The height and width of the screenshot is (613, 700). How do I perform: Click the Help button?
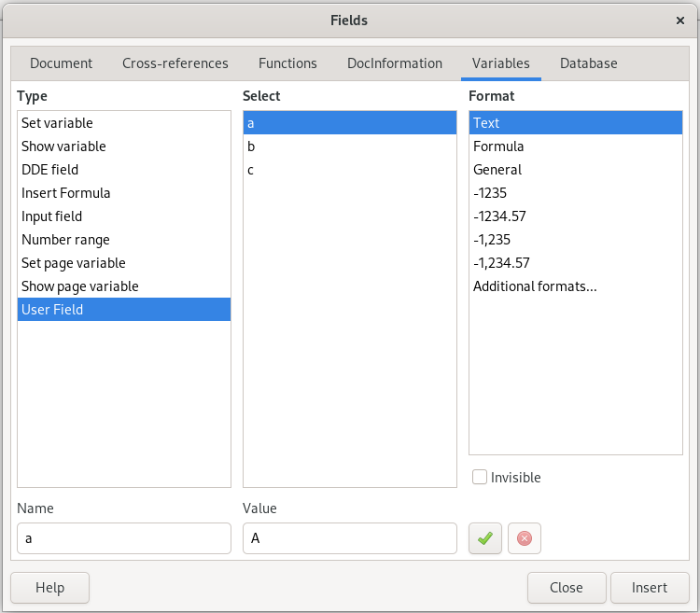[49, 588]
